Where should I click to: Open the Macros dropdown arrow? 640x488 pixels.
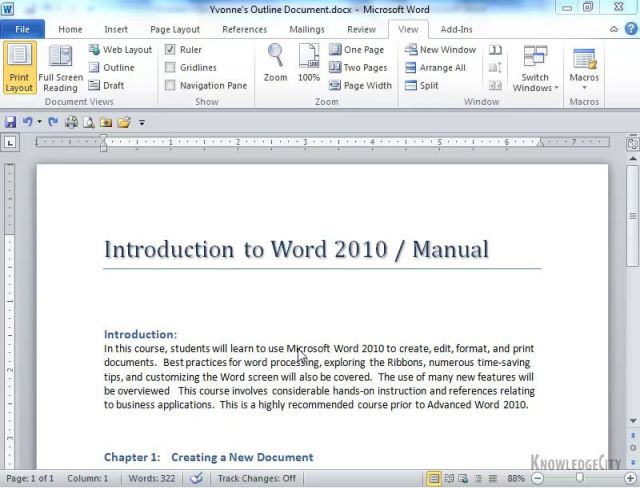pyautogui.click(x=584, y=88)
